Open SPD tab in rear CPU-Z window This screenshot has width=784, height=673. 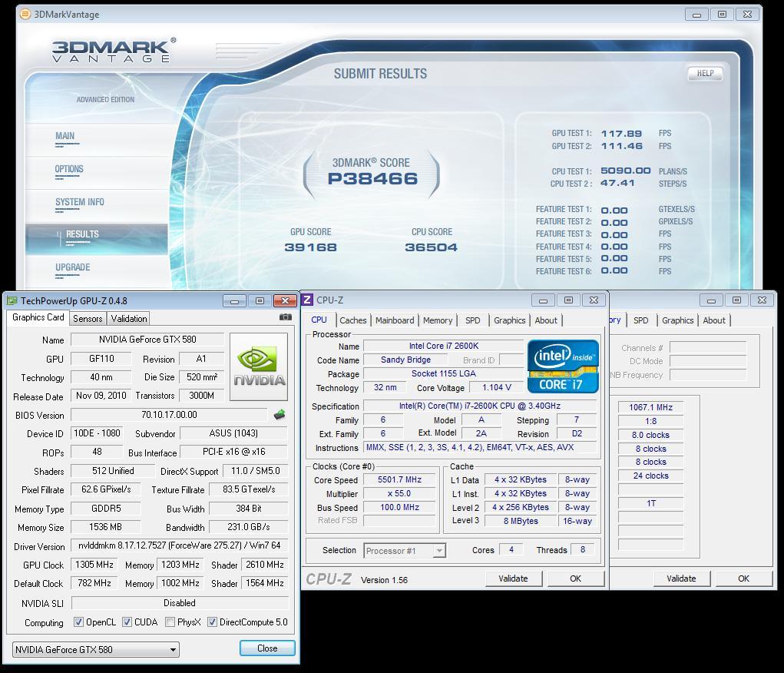[640, 320]
